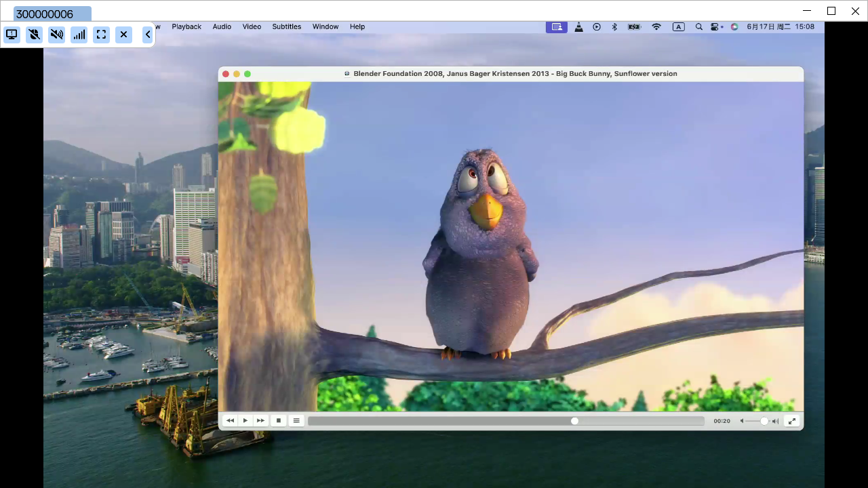The width and height of the screenshot is (868, 488).
Task: Stop playback with the square stop button
Action: point(279,421)
